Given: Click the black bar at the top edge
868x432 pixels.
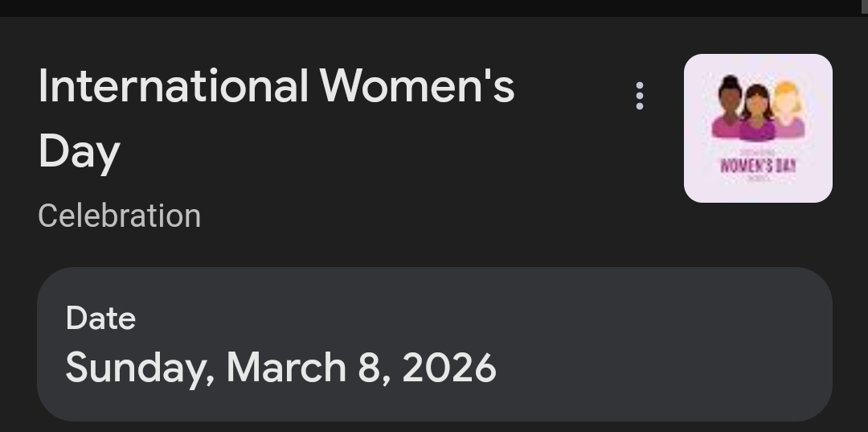Looking at the screenshot, I should 434,7.
